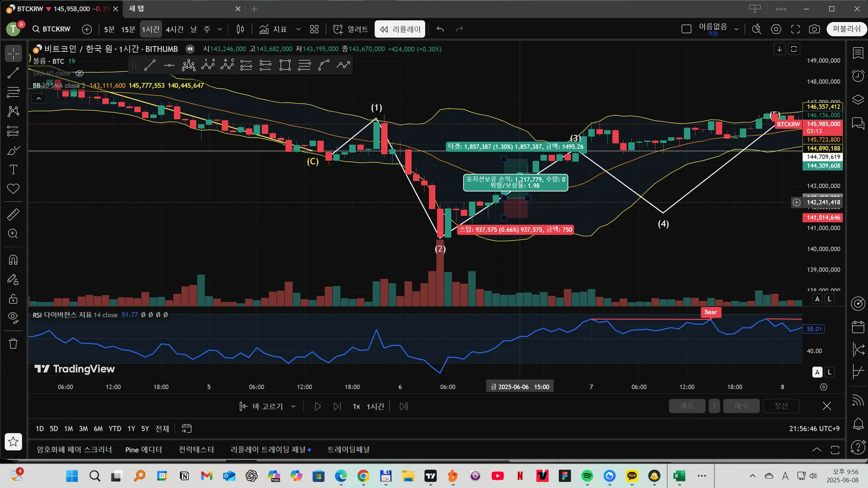
Task: Expand the timeframe interval dropdown arrow
Action: [220, 29]
